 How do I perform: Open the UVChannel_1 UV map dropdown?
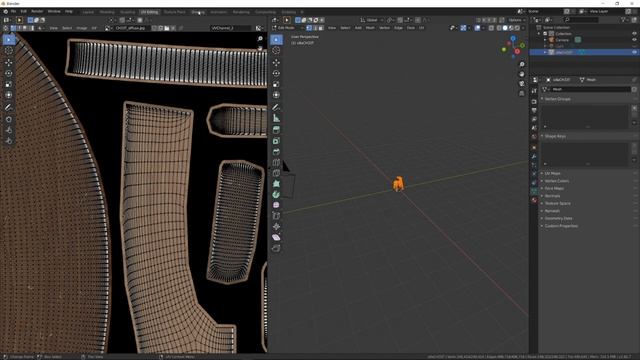[231, 28]
